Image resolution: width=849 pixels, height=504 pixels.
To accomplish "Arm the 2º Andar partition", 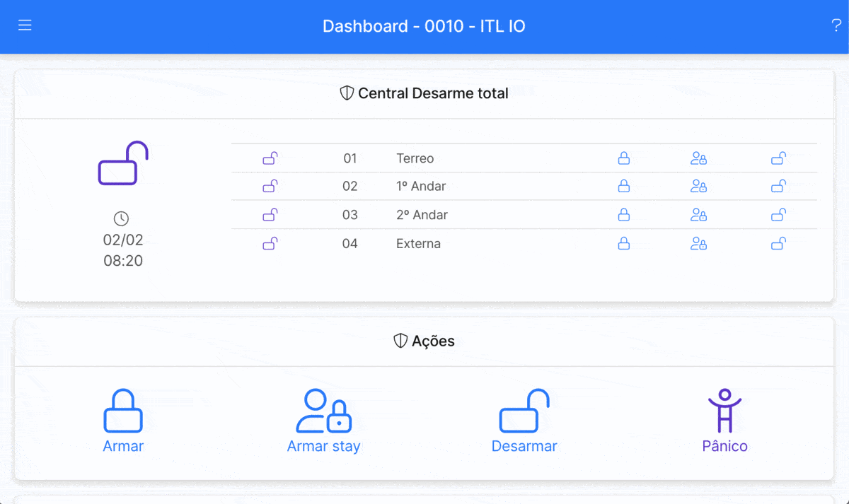I will [x=623, y=215].
